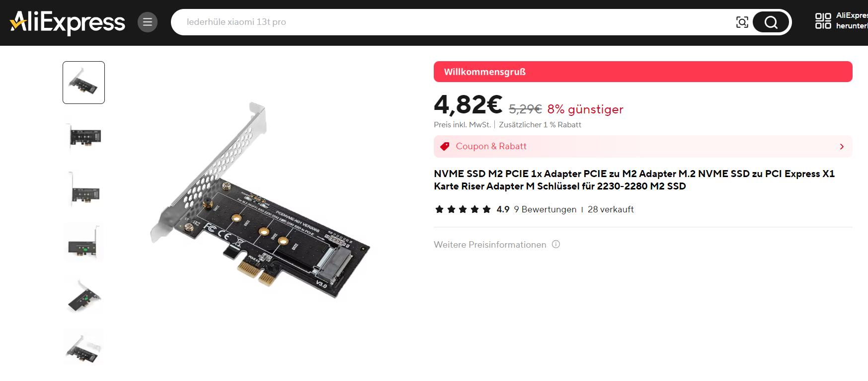This screenshot has width=868, height=381.
Task: Open the 9 Bewertungen reviews link
Action: tap(545, 209)
